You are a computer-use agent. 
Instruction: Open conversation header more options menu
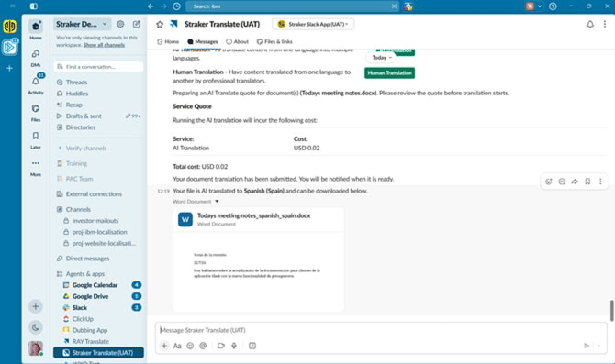coord(604,24)
